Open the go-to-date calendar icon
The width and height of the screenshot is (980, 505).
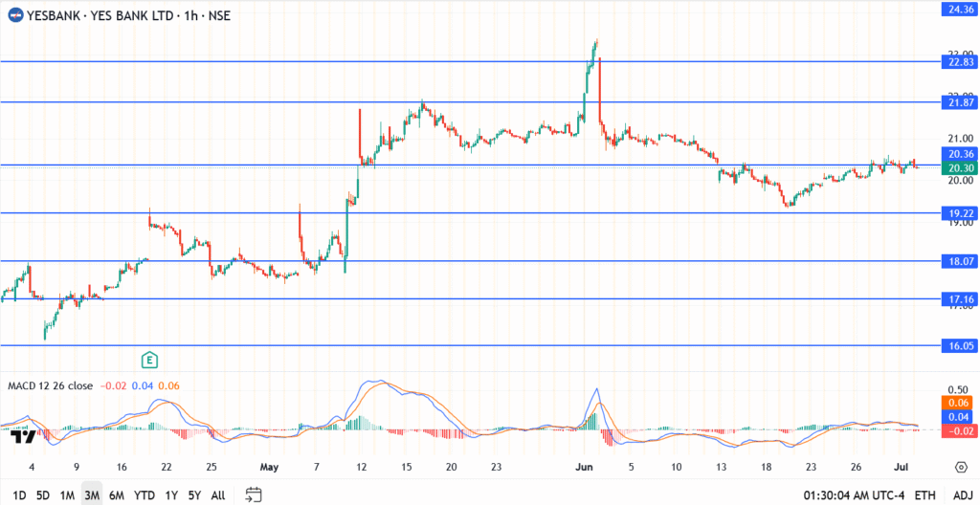point(254,494)
